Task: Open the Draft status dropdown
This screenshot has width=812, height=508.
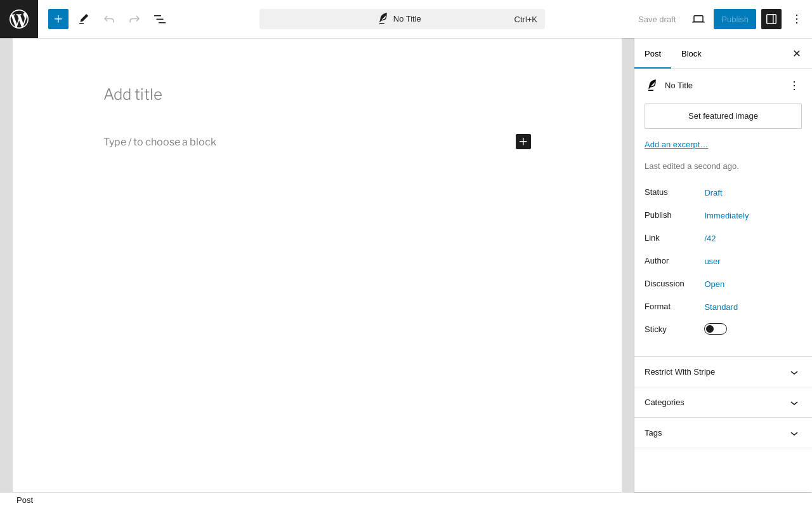Action: pos(713,192)
